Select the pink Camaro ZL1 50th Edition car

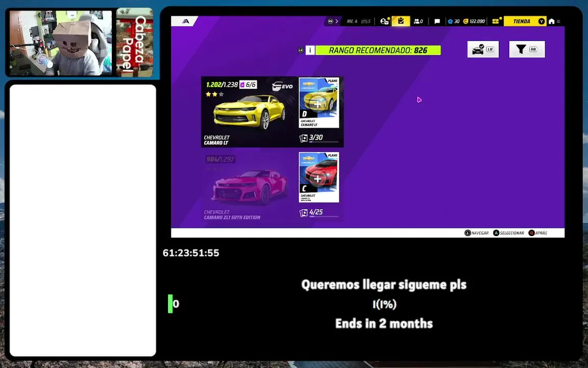(249, 187)
